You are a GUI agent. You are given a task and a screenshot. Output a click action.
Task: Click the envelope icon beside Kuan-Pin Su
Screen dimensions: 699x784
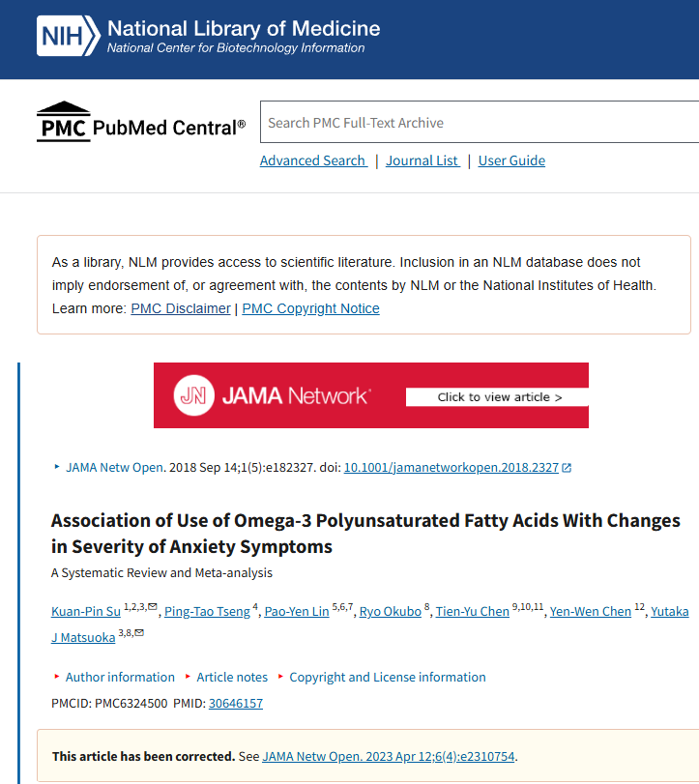153,606
